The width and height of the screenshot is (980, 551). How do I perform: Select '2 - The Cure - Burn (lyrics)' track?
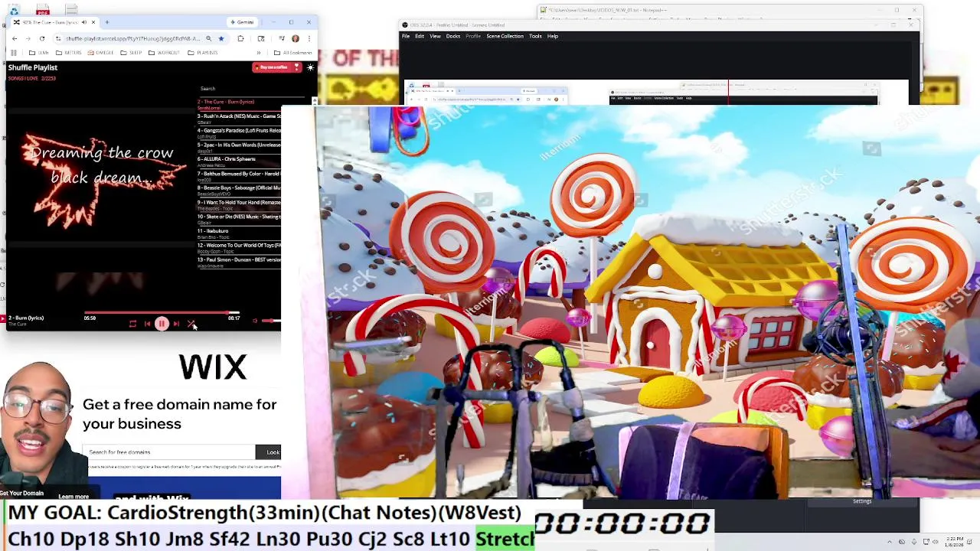point(239,104)
